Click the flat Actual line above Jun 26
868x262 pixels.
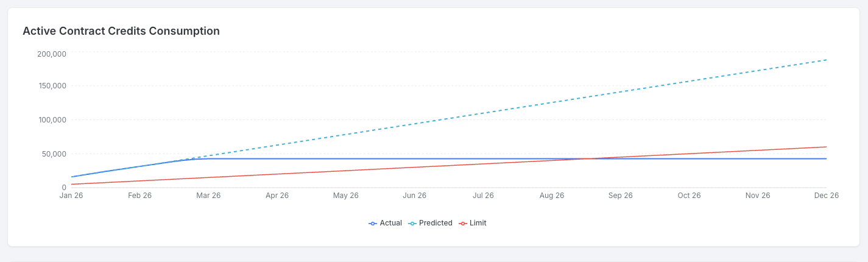414,158
